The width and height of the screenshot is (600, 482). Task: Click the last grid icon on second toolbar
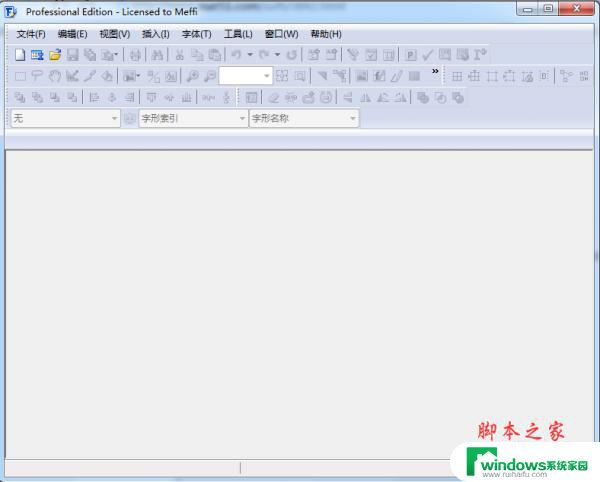pyautogui.click(x=584, y=76)
